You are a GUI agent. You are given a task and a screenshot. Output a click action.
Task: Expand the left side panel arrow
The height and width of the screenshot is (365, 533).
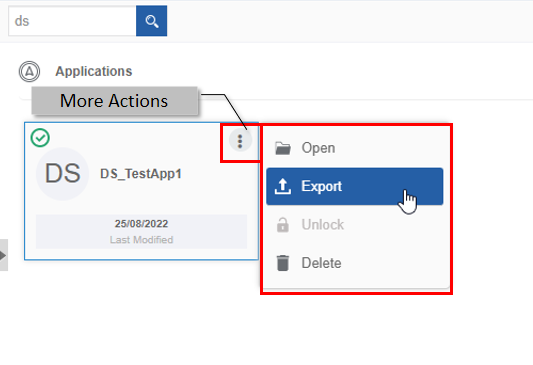[x=3, y=255]
